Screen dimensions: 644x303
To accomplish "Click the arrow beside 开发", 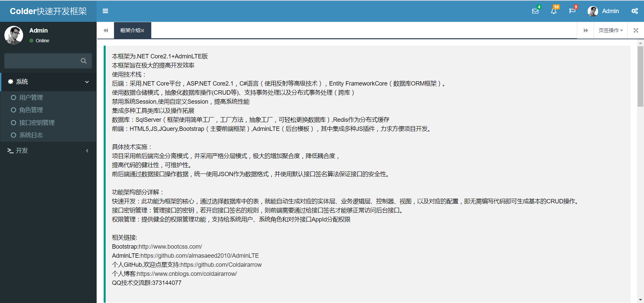I will [x=87, y=151].
